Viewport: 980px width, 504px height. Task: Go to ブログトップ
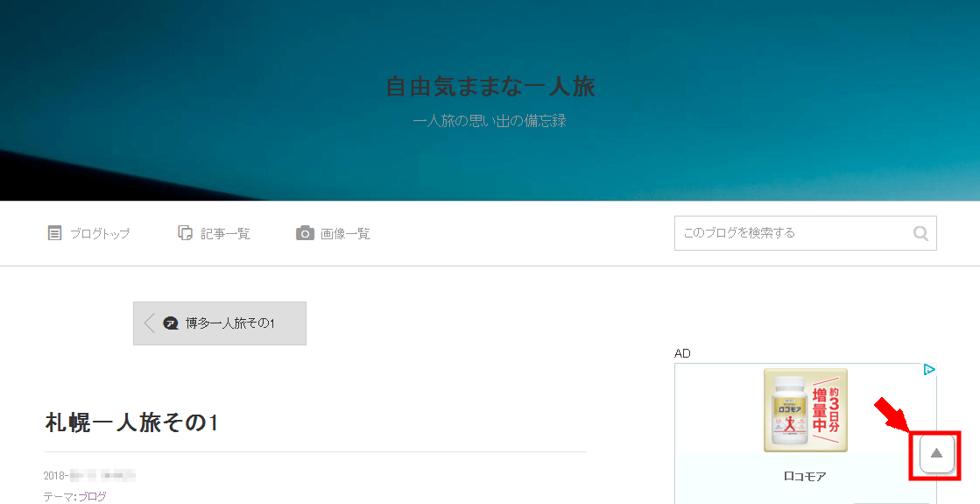pos(88,233)
